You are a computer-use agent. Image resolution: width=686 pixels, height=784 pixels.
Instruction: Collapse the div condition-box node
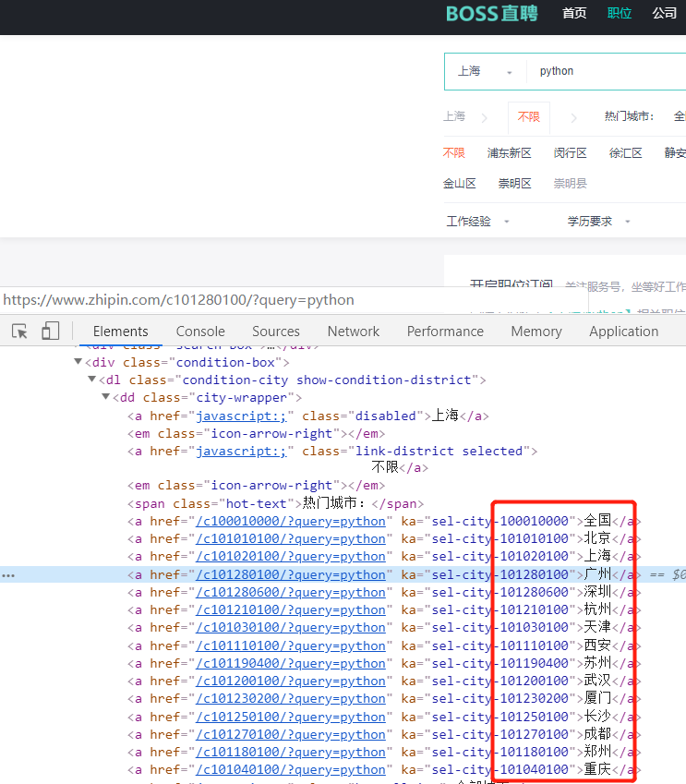point(78,361)
